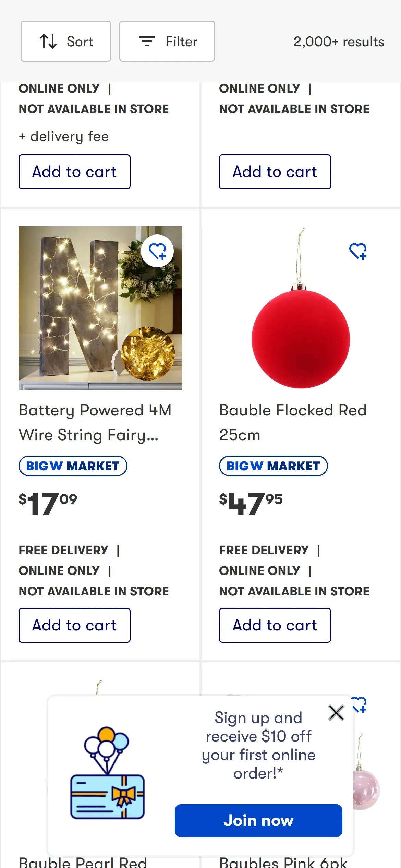Click Join now button
This screenshot has width=401, height=868.
click(258, 821)
